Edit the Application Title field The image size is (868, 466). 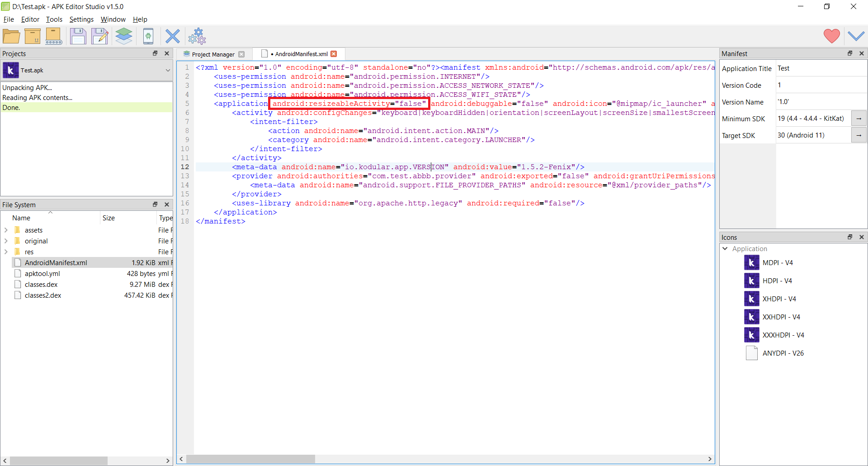[x=821, y=68]
